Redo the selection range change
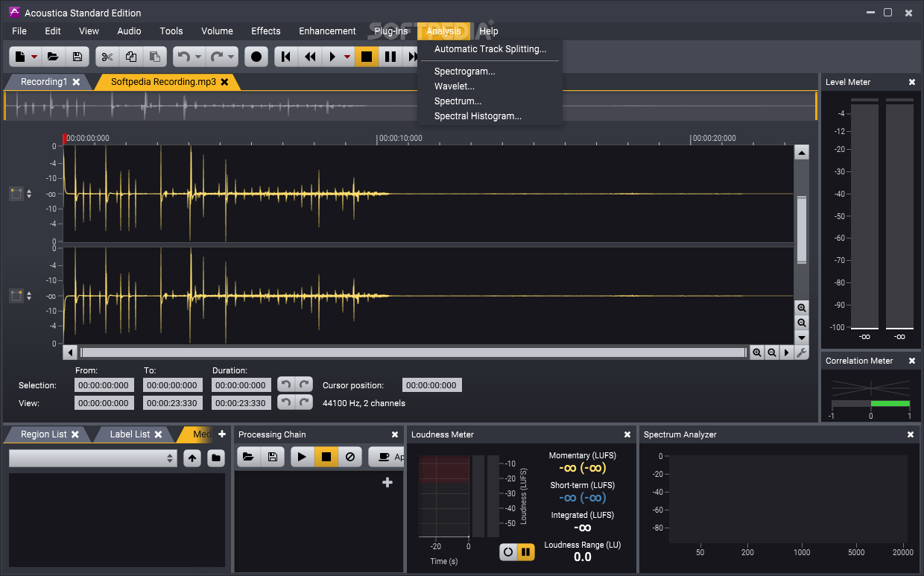This screenshot has height=576, width=924. point(303,384)
